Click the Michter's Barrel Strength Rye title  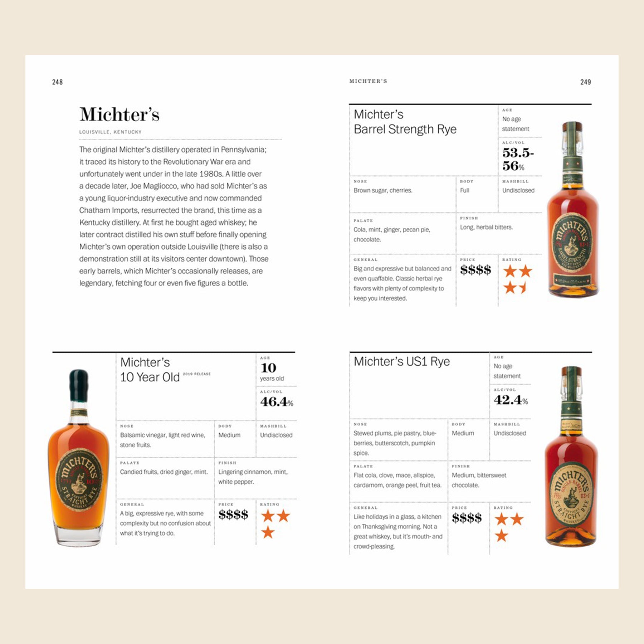[405, 122]
